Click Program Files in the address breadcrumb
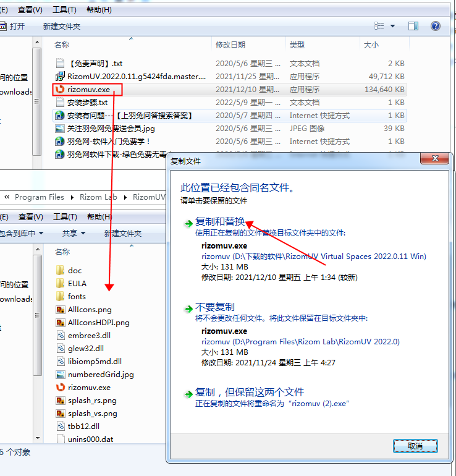Screen dimensions: 456x476 40,197
